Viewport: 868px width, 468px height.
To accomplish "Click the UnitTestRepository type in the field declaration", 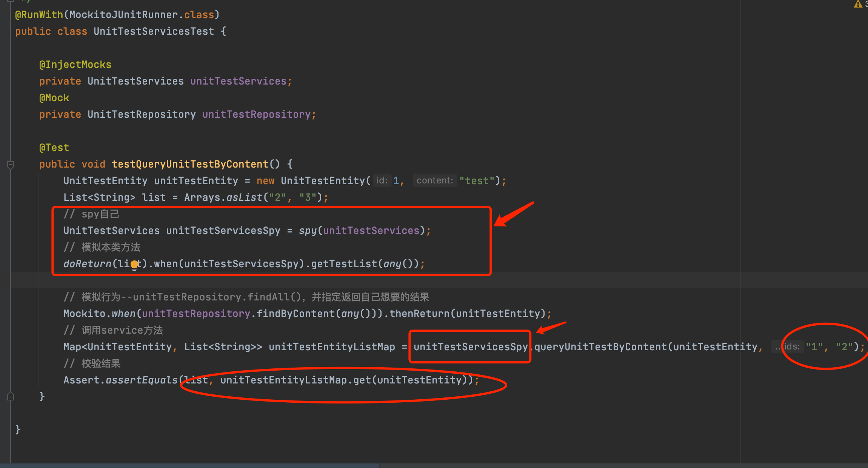I will coord(142,114).
